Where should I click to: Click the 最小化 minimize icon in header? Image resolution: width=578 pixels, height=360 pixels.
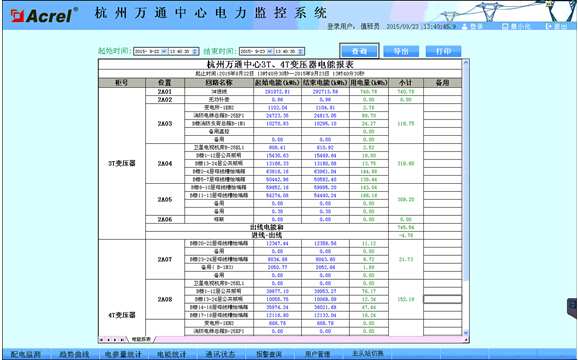tap(505, 27)
